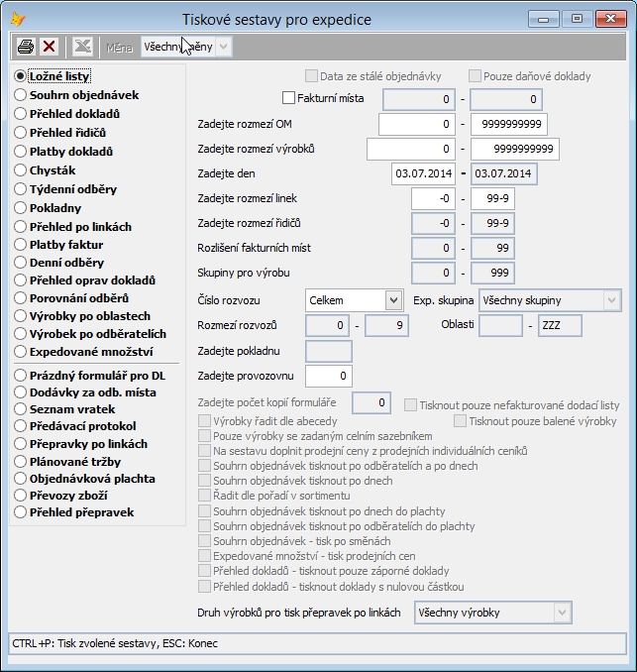Select Porovnání odběrů radio button
Viewport: 637px width, 672px height.
(20, 298)
